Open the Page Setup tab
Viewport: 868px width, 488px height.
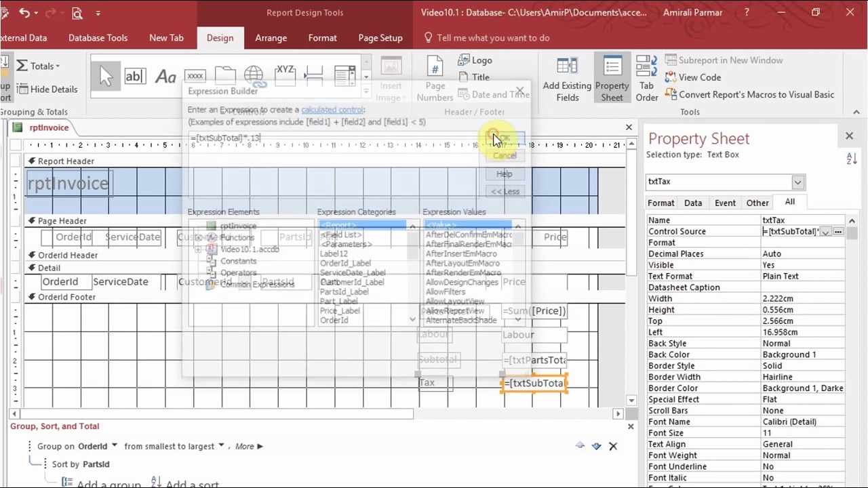click(380, 38)
